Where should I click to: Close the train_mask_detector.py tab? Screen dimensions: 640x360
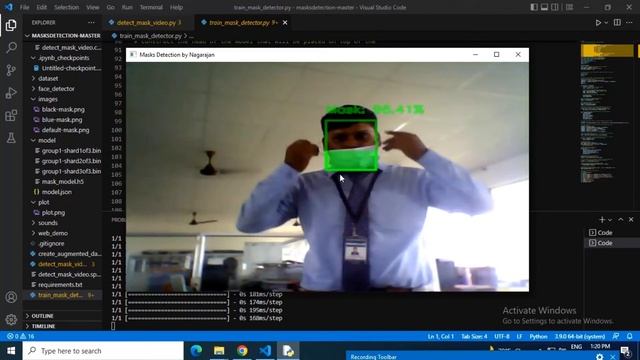click(x=285, y=23)
